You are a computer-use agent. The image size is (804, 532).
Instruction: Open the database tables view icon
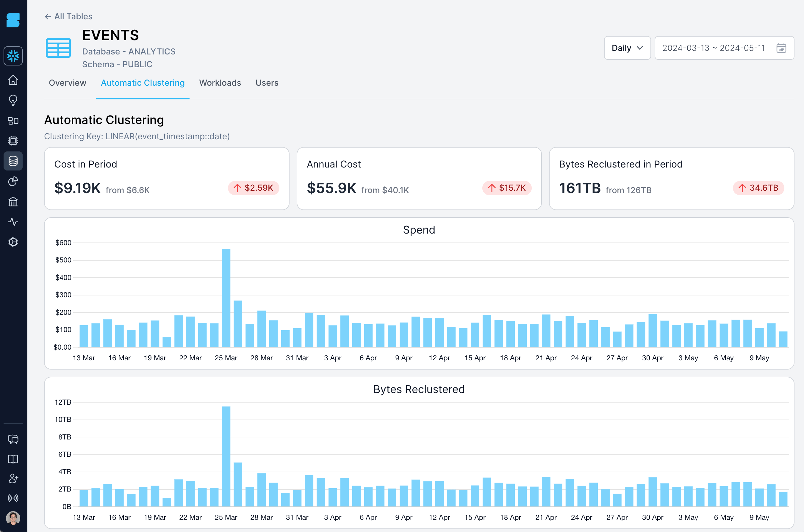point(13,161)
